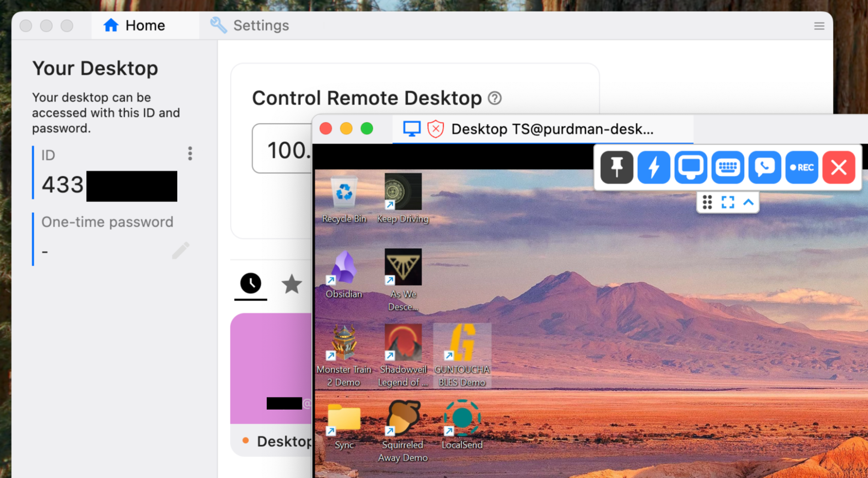This screenshot has width=868, height=478.
Task: Click the toolbar drag handle dots
Action: (x=707, y=202)
